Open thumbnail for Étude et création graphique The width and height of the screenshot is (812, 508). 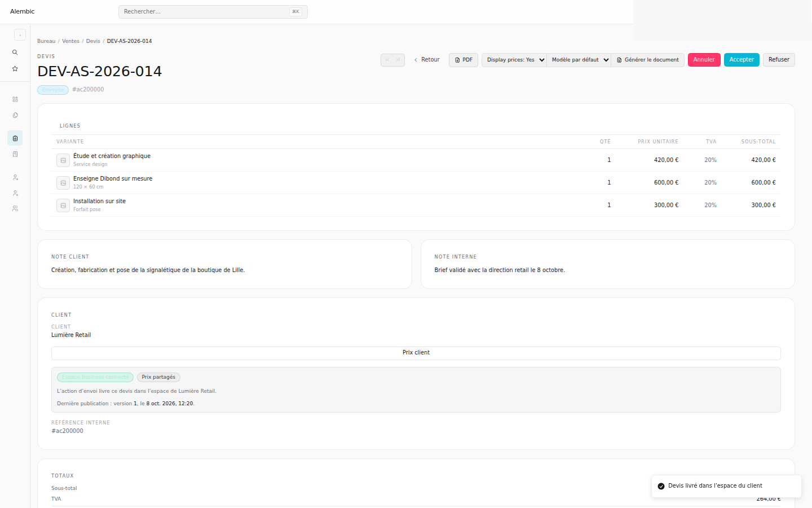[x=63, y=160]
